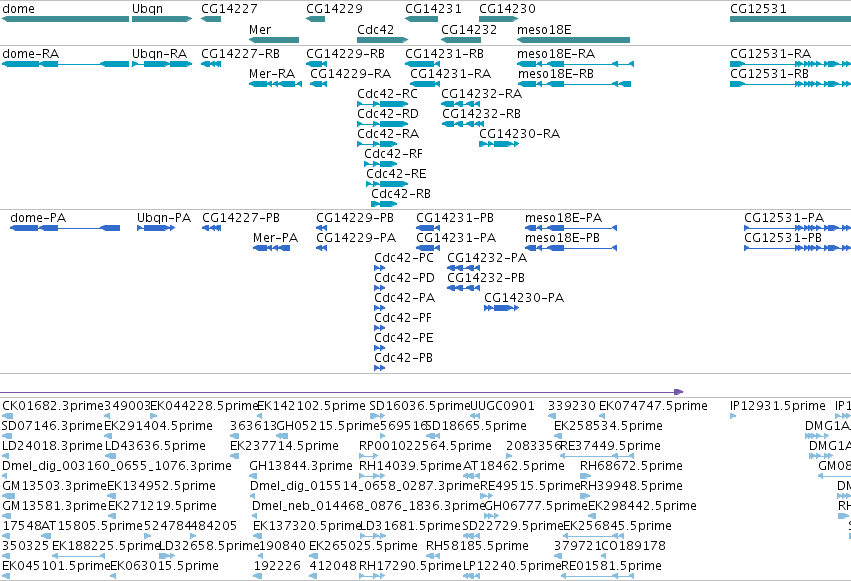Select the Cdc42-RF transcript
The image size is (851, 581).
click(380, 164)
